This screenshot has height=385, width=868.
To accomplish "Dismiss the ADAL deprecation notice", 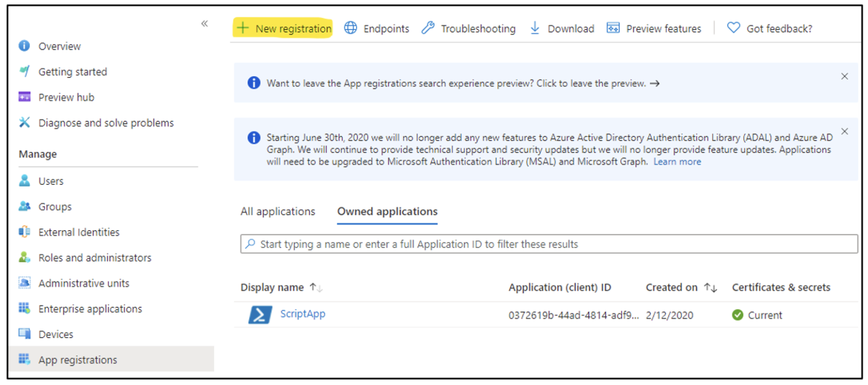I will coord(844,131).
